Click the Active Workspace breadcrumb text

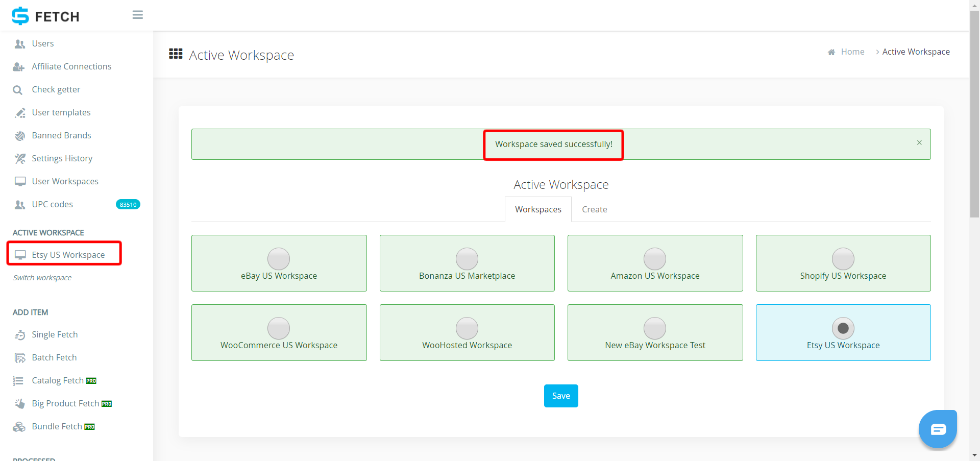click(x=916, y=52)
